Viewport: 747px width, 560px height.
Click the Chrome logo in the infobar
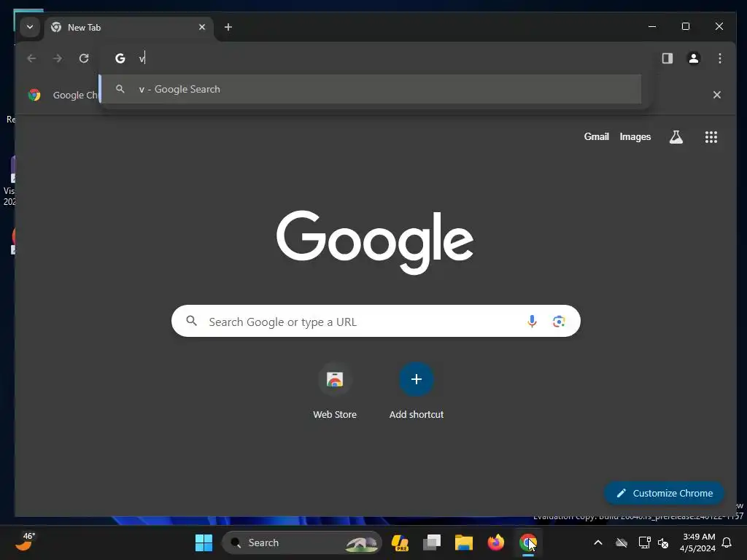click(34, 95)
